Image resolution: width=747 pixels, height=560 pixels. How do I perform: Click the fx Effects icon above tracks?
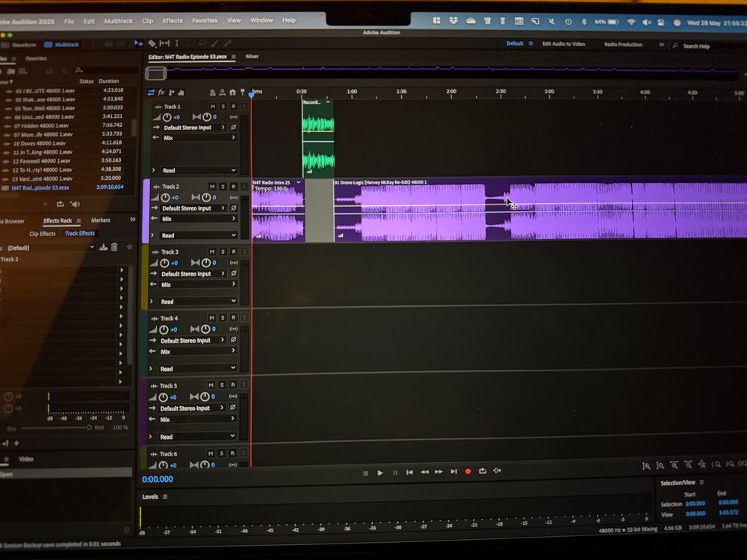[161, 93]
